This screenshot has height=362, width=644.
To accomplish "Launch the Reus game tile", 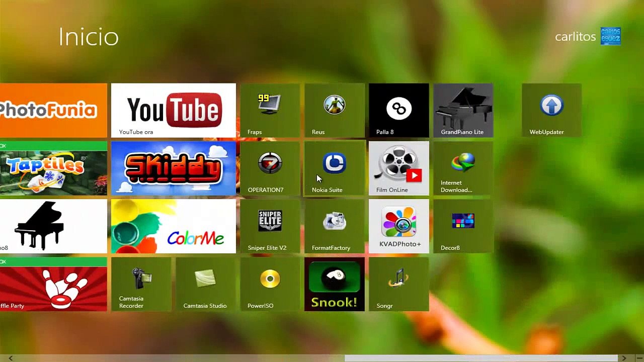I will [334, 110].
